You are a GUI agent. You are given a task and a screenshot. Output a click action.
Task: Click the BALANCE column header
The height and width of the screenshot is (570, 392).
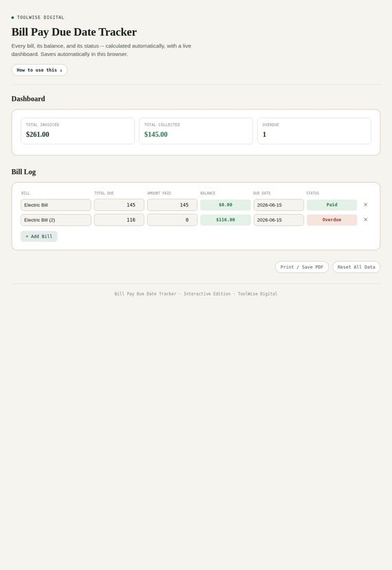(x=208, y=193)
